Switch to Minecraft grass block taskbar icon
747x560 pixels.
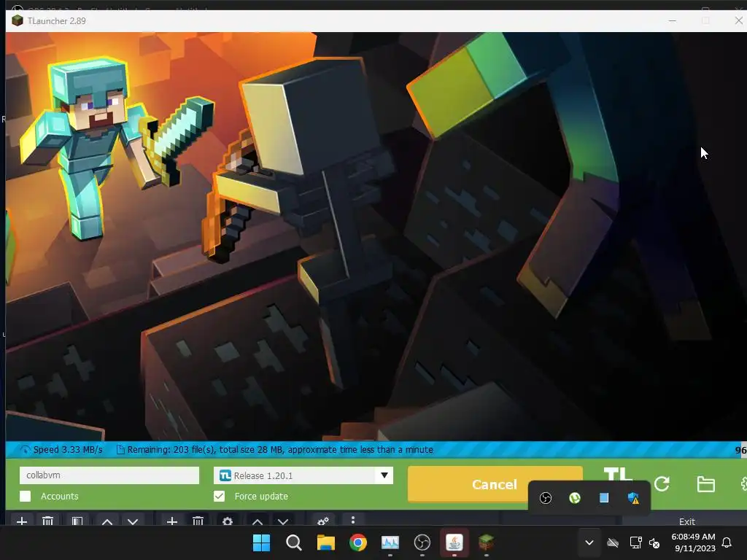486,542
